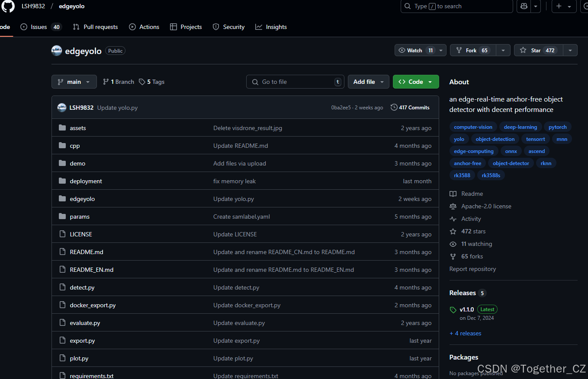Expand the Fork options dropdown arrow
This screenshot has height=379, width=588.
pos(503,51)
